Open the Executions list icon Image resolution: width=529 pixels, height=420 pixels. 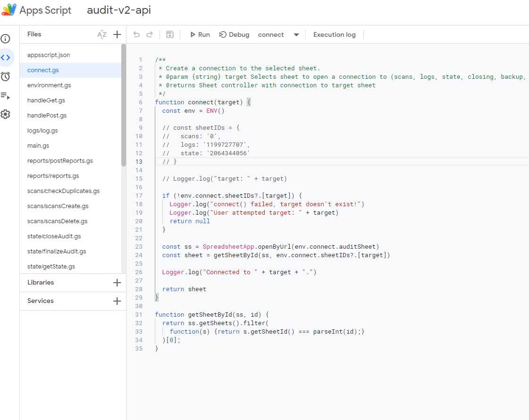5,96
